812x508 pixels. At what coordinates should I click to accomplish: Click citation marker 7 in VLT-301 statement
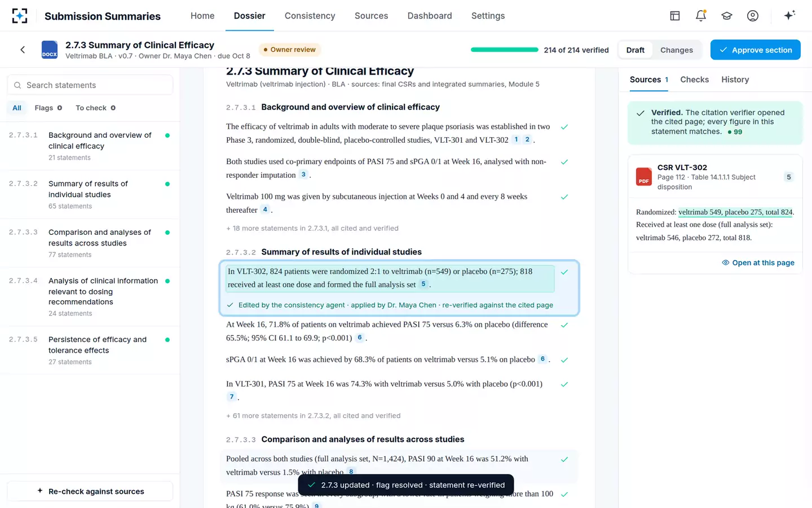click(x=231, y=397)
